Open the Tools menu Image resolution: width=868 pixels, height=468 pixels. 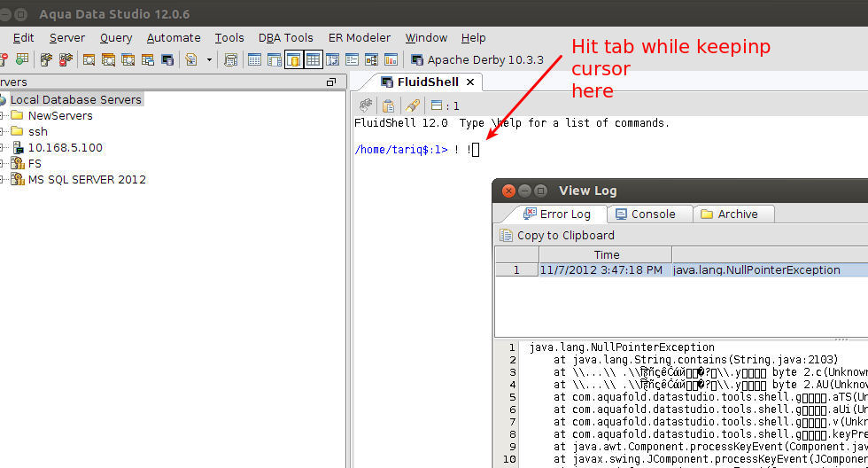pos(229,37)
